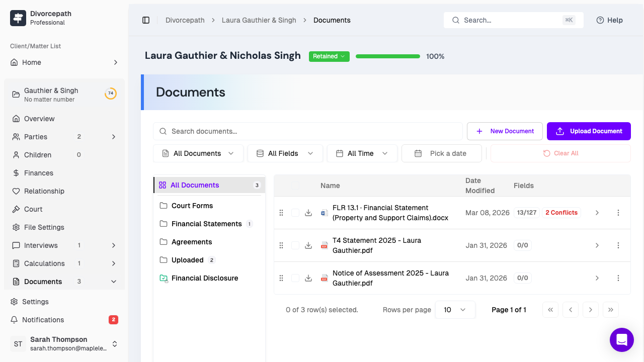The height and width of the screenshot is (362, 644).
Task: Click the Clear All filters button
Action: (x=560, y=153)
